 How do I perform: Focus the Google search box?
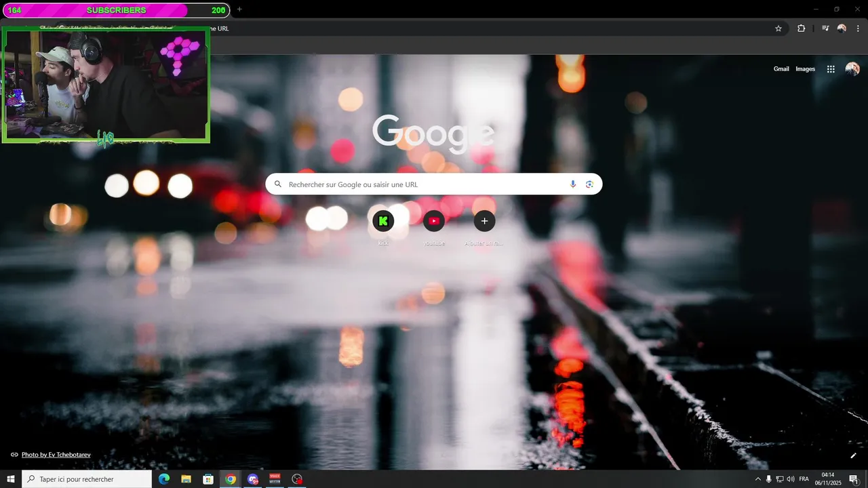coord(434,184)
